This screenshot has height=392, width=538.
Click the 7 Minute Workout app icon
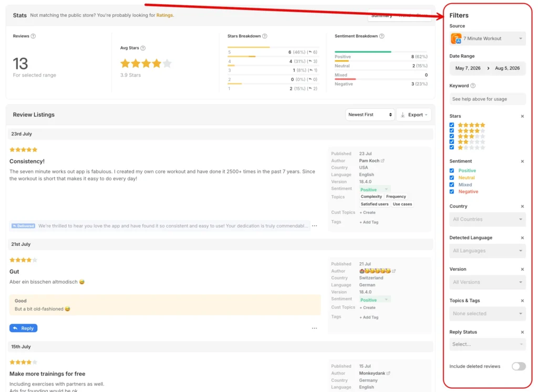coord(456,38)
